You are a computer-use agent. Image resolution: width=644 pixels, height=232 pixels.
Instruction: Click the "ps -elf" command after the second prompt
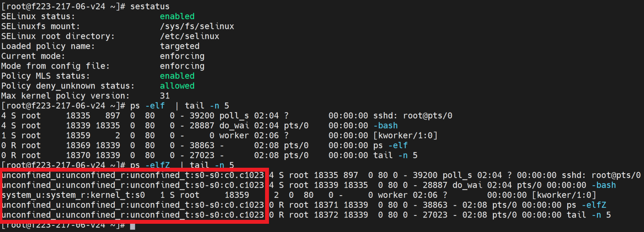(x=147, y=106)
